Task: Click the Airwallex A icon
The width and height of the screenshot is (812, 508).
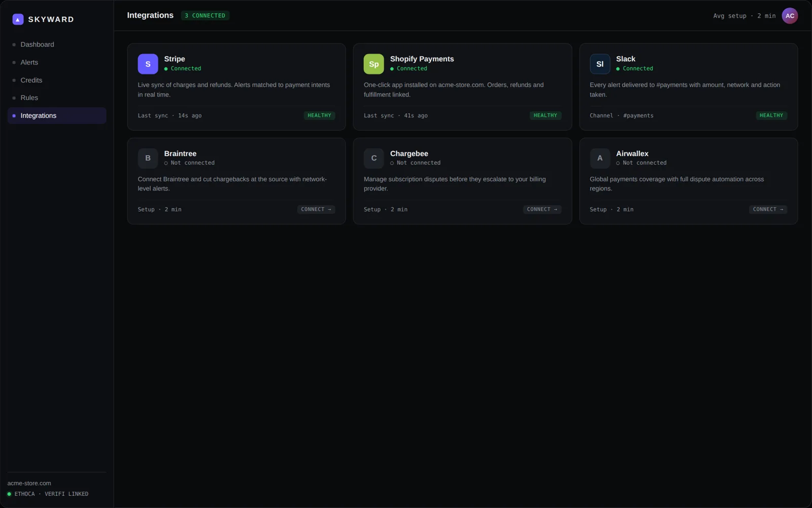Action: 600,158
